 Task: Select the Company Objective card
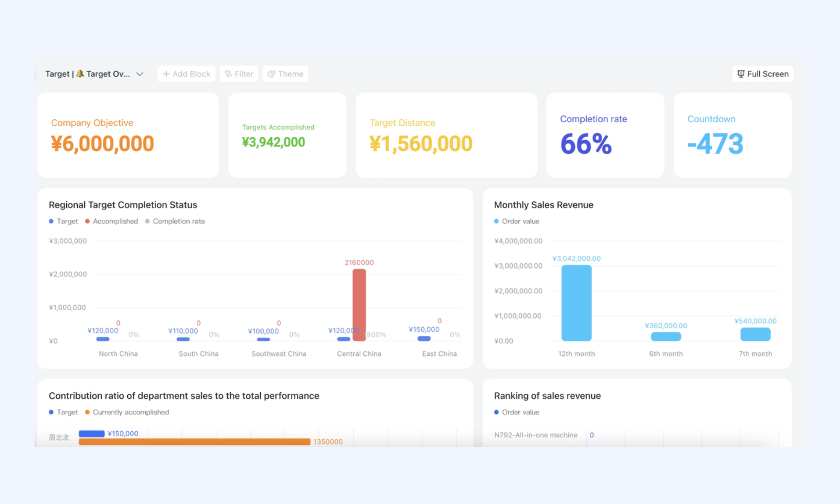pos(128,135)
